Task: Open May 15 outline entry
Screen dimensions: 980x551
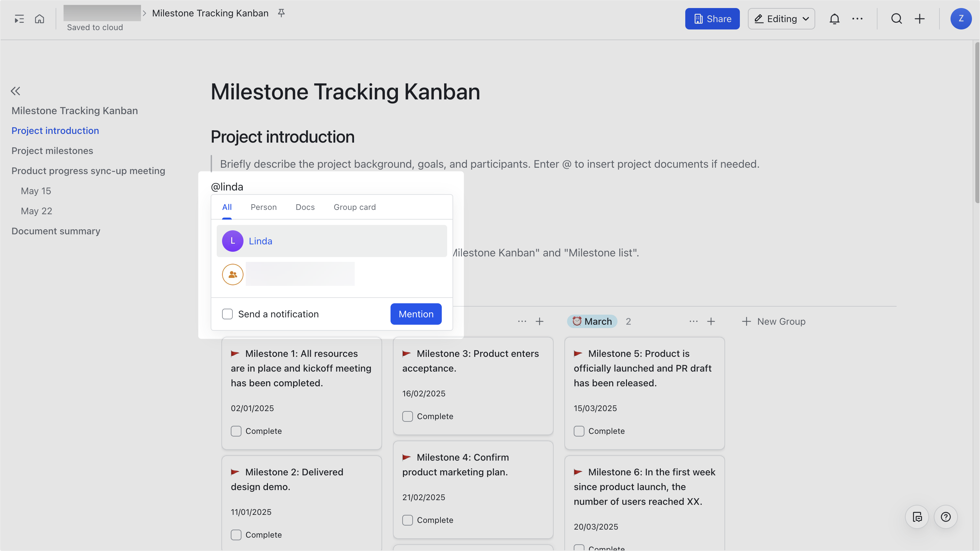Action: (x=36, y=191)
